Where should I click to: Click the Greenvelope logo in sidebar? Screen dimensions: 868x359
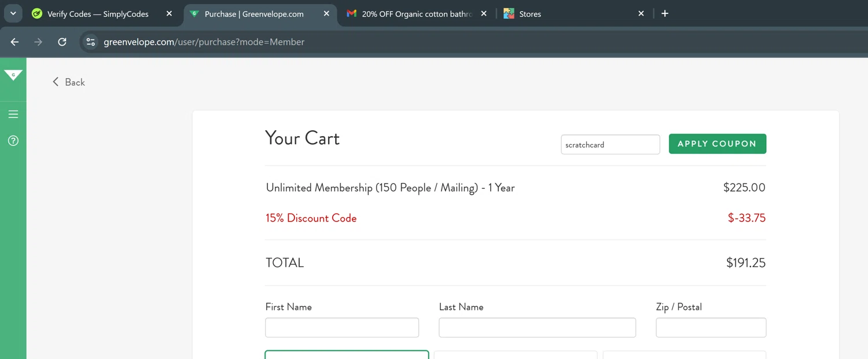pos(13,75)
